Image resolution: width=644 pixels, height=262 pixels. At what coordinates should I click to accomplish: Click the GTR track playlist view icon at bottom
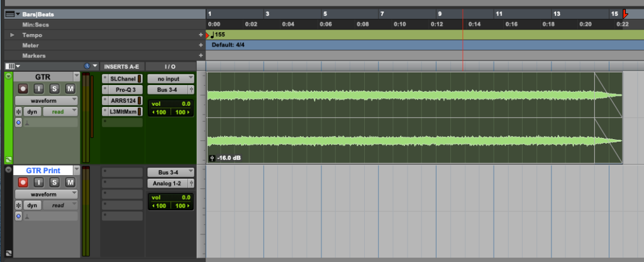9,159
